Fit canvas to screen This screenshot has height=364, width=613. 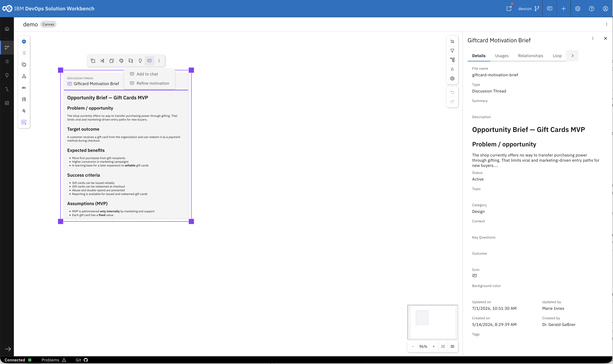443,346
